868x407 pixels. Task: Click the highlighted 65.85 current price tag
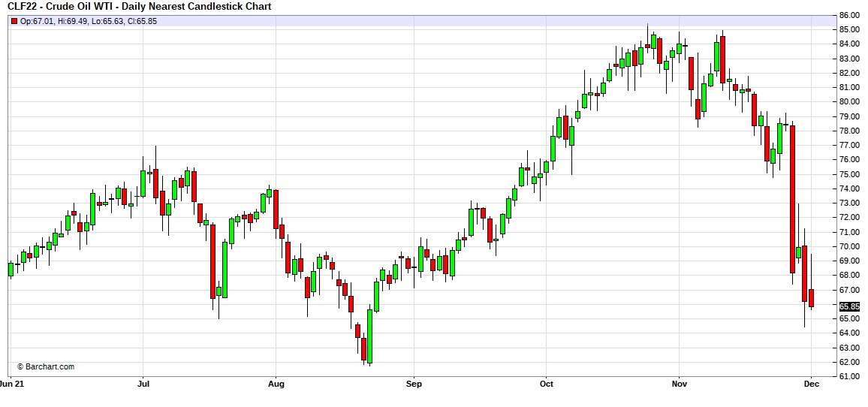coord(849,306)
